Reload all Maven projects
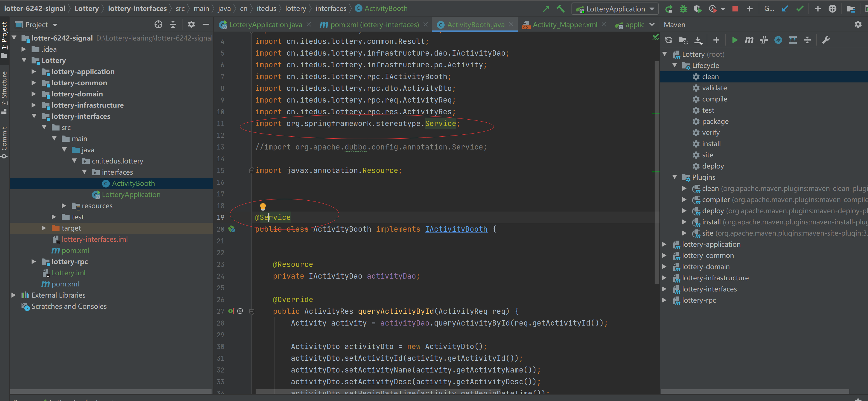 click(x=668, y=40)
